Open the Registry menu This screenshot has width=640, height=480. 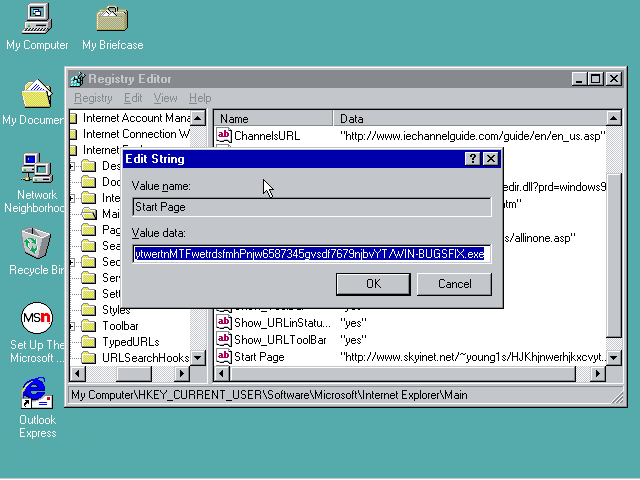tap(93, 98)
